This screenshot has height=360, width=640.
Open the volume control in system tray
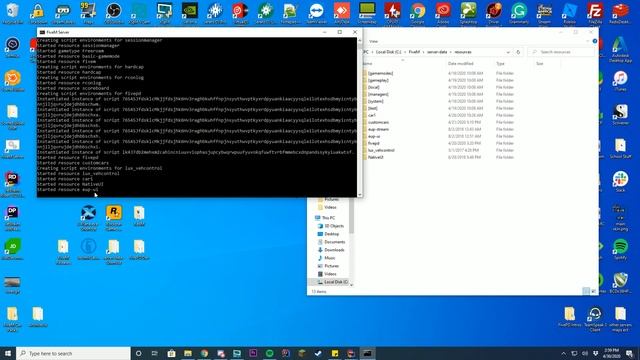(585, 353)
